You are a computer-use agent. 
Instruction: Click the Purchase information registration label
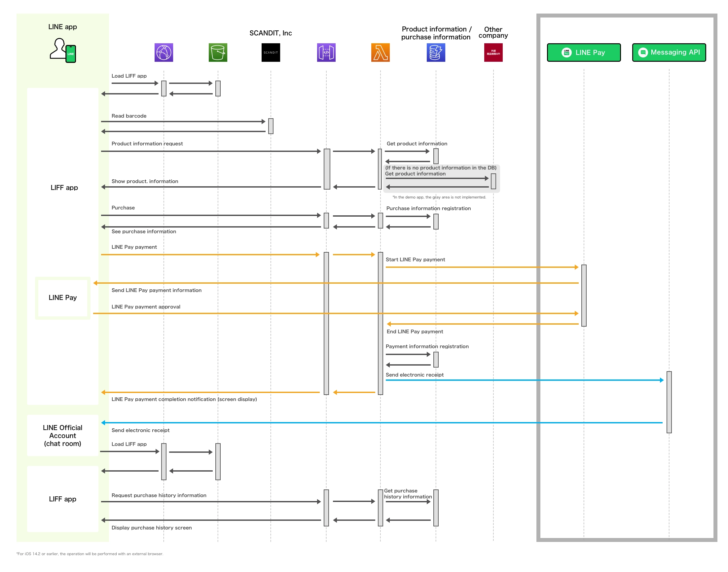428,208
